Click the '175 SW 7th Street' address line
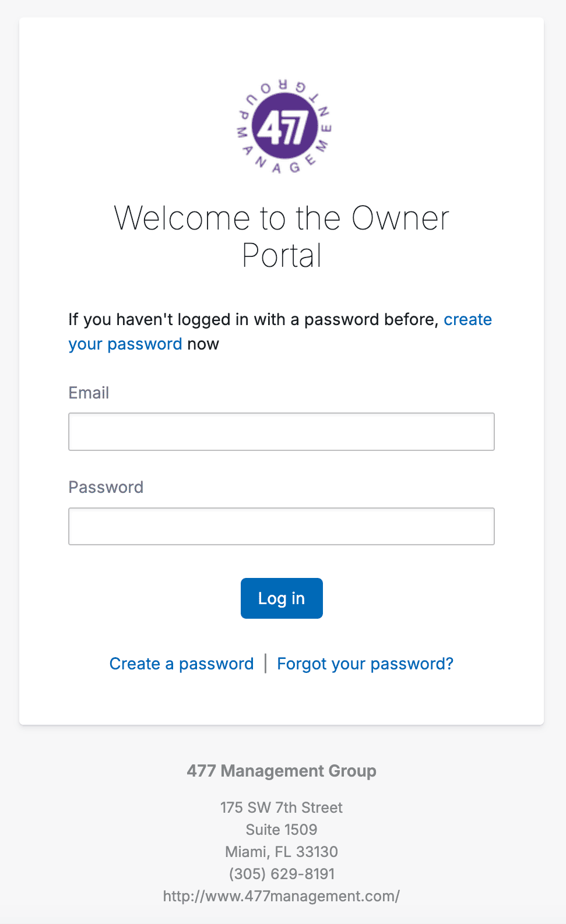Viewport: 566px width, 924px height. pos(282,807)
